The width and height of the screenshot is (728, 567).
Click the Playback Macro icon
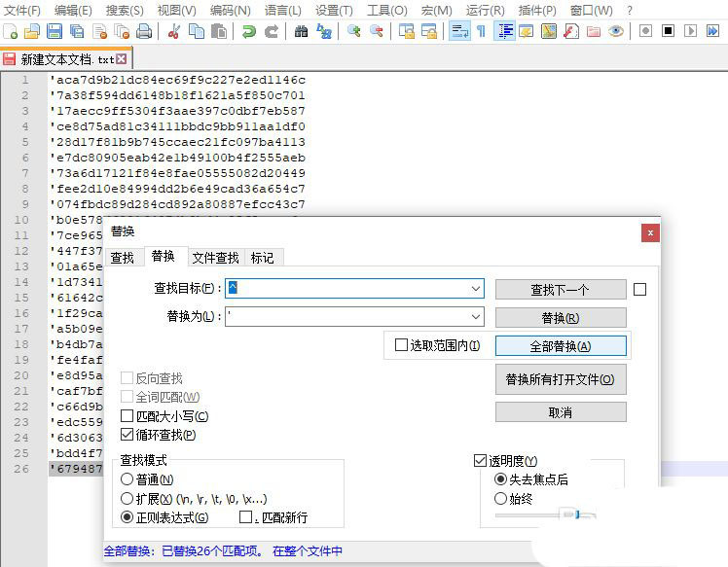click(x=690, y=31)
